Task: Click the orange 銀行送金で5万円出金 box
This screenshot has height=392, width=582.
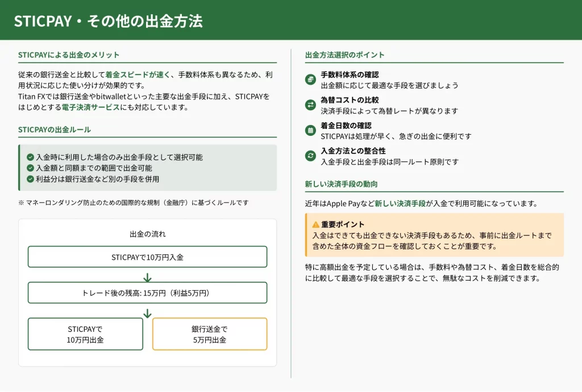Action: click(209, 334)
